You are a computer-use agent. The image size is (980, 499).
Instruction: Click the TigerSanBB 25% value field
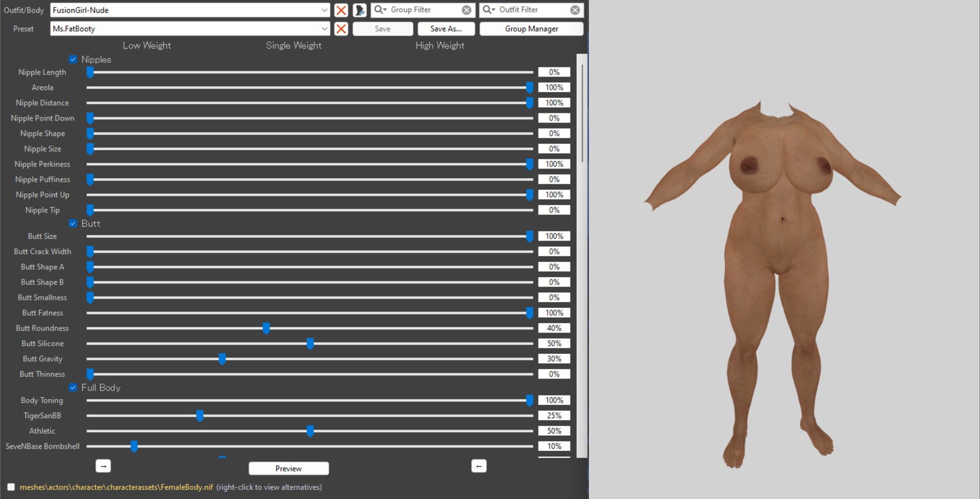click(554, 415)
